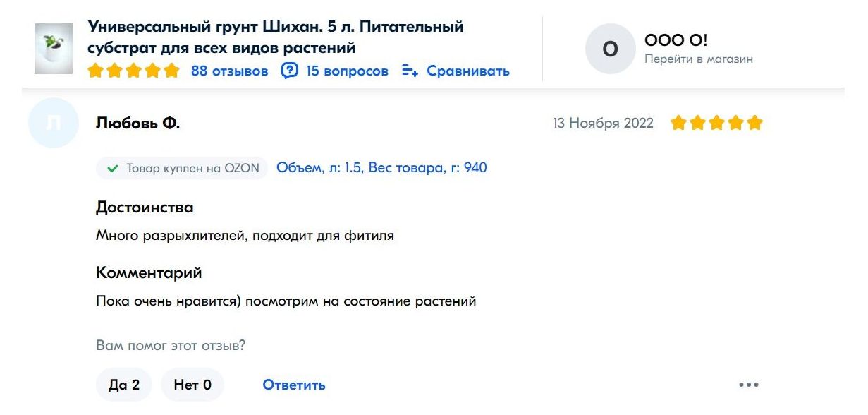868x415 pixels.
Task: Click the product thumbnail image
Action: 54,49
